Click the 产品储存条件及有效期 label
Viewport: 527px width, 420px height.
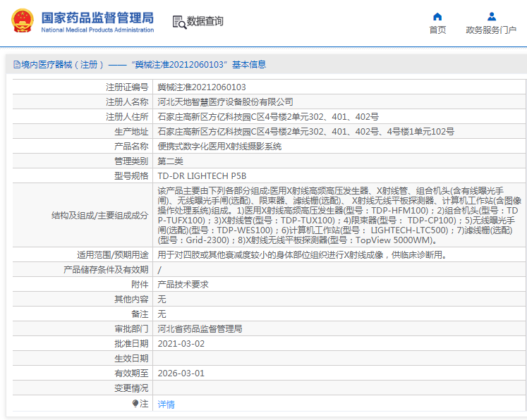106,270
